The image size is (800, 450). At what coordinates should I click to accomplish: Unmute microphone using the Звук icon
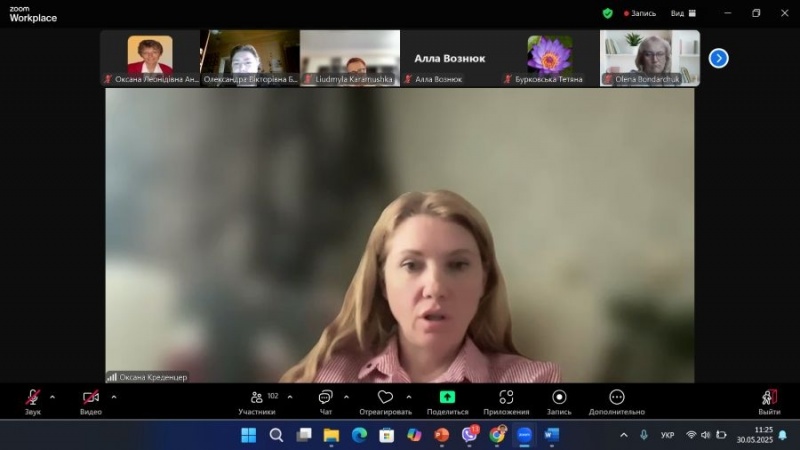coord(32,398)
